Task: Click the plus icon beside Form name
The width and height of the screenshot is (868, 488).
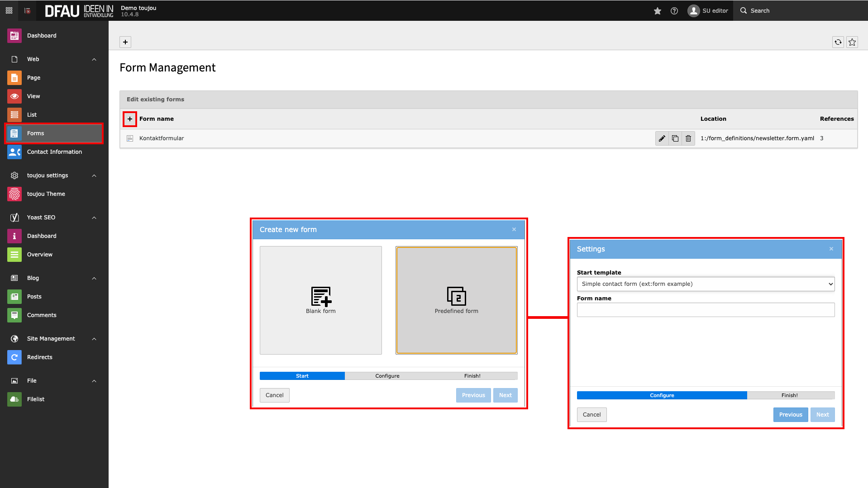Action: 130,119
